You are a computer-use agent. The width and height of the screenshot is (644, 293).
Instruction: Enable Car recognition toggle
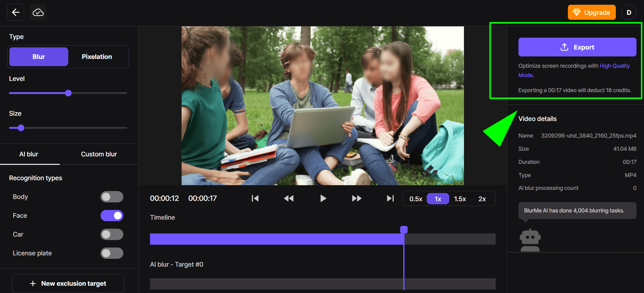point(112,234)
